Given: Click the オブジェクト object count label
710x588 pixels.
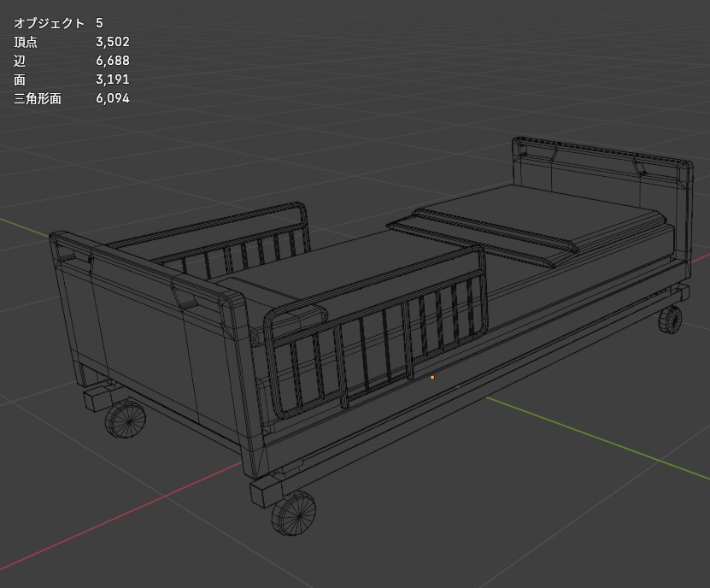Looking at the screenshot, I should coord(49,23).
